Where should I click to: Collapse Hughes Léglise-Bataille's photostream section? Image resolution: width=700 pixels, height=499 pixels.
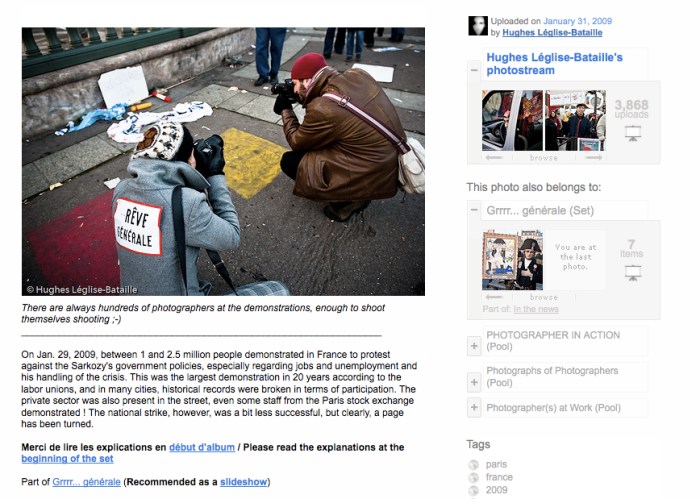[x=474, y=70]
